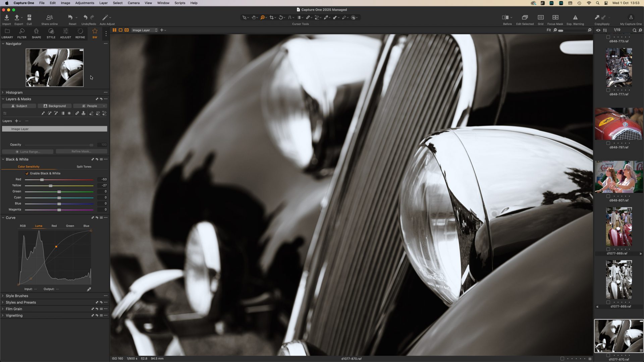Switch to the Split Tones tab

[84, 167]
